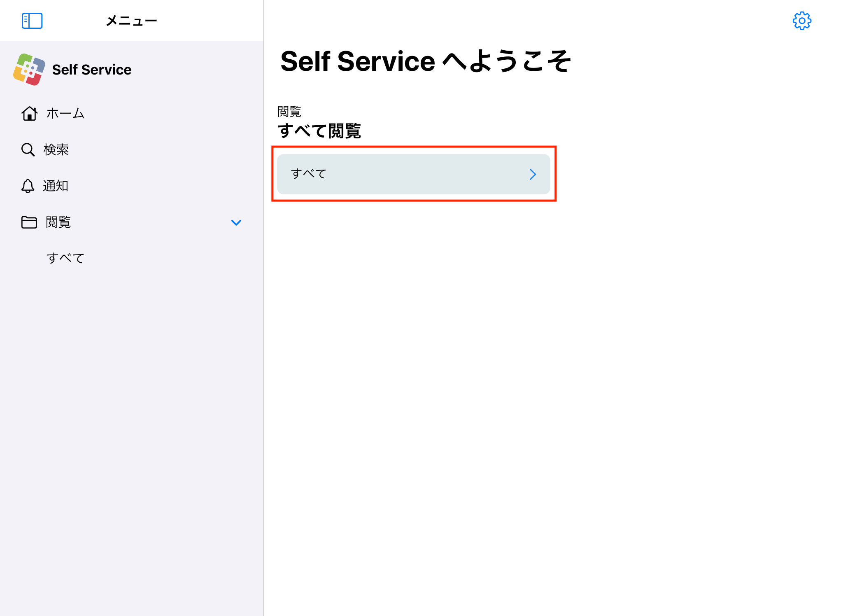Open the 検索 menu item

(x=56, y=149)
